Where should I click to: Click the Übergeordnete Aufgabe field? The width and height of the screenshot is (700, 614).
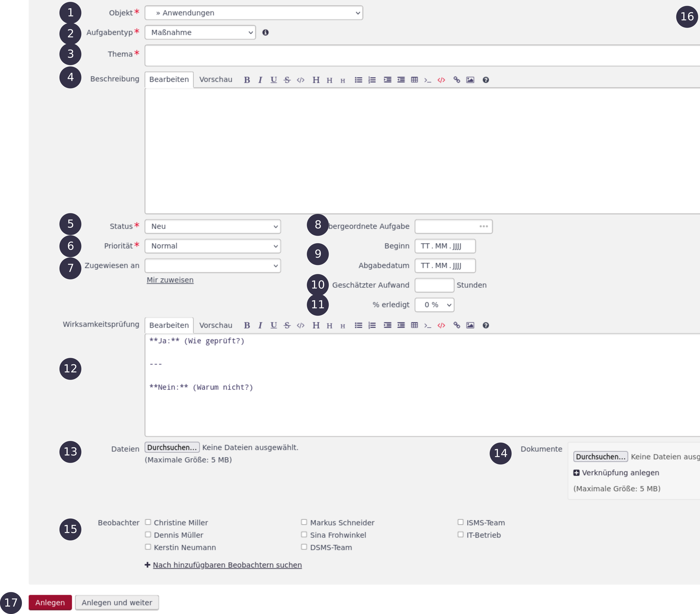coord(453,226)
